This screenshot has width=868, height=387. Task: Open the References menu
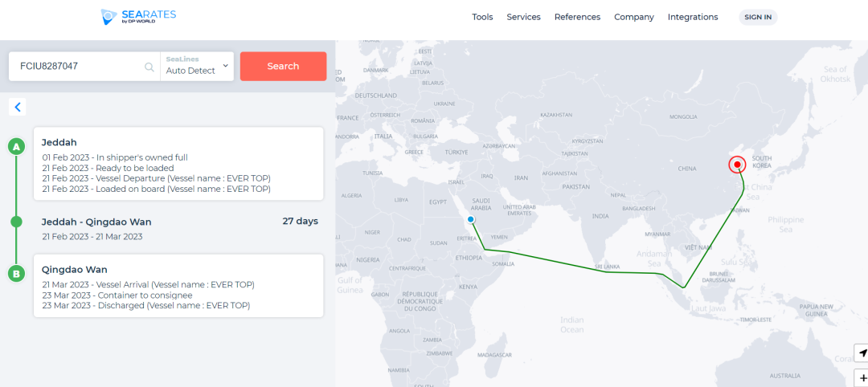click(577, 17)
